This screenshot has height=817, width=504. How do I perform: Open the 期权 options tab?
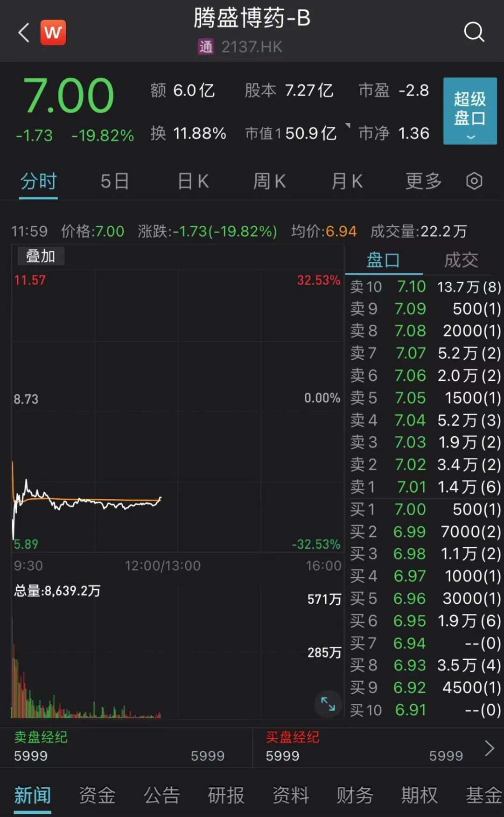click(x=420, y=795)
